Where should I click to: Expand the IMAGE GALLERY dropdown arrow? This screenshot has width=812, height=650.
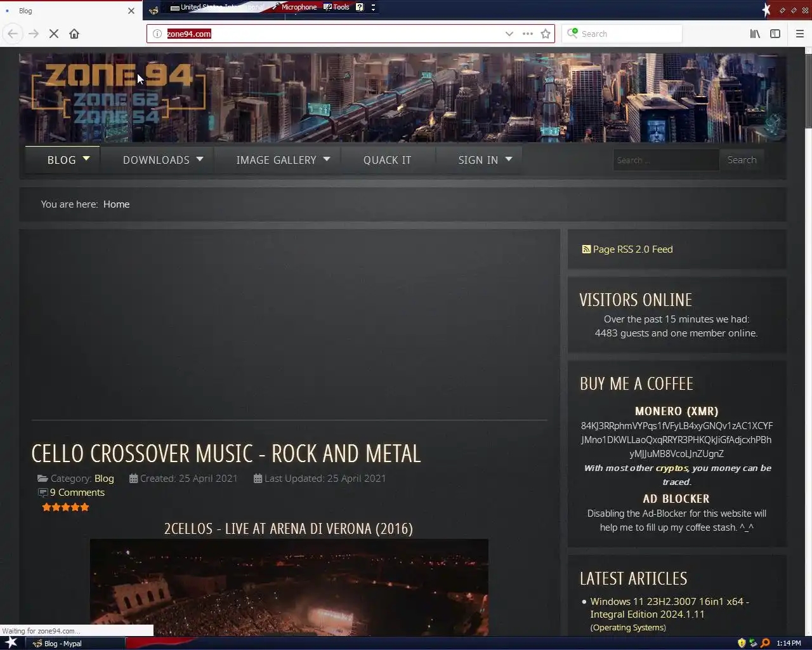[x=327, y=159]
